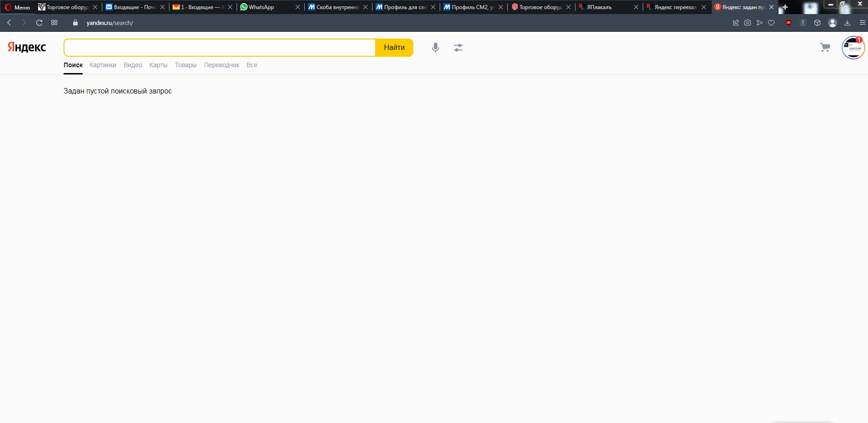
Task: Open a new tab with the plus
Action: (785, 7)
